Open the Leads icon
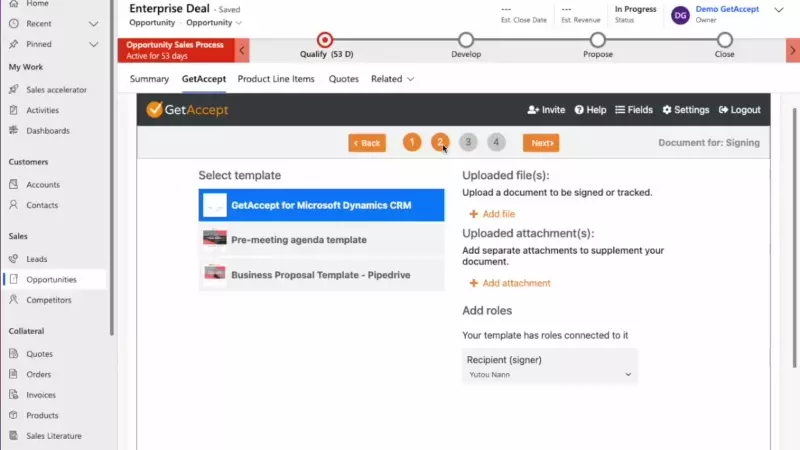This screenshot has height=450, width=800. click(x=14, y=259)
